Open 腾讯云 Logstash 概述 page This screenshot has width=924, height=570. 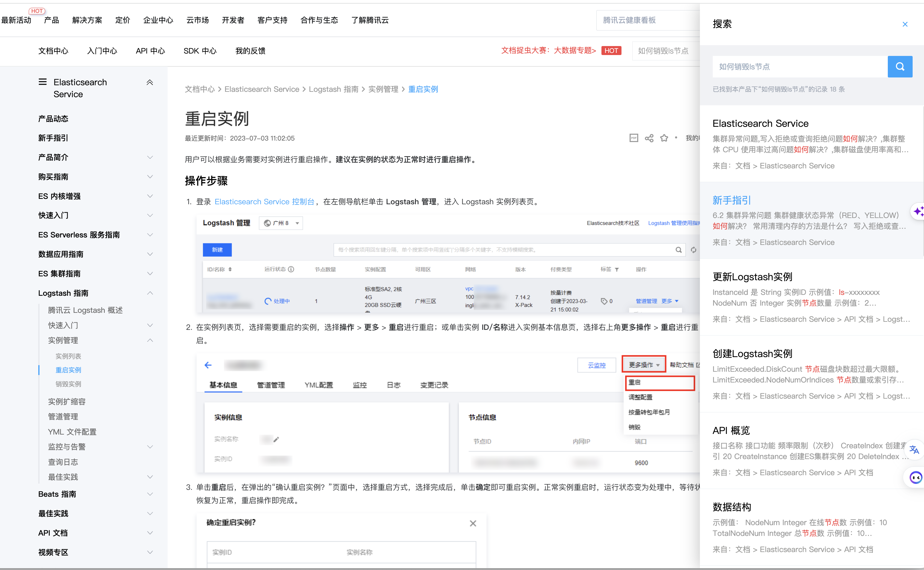[x=85, y=310]
